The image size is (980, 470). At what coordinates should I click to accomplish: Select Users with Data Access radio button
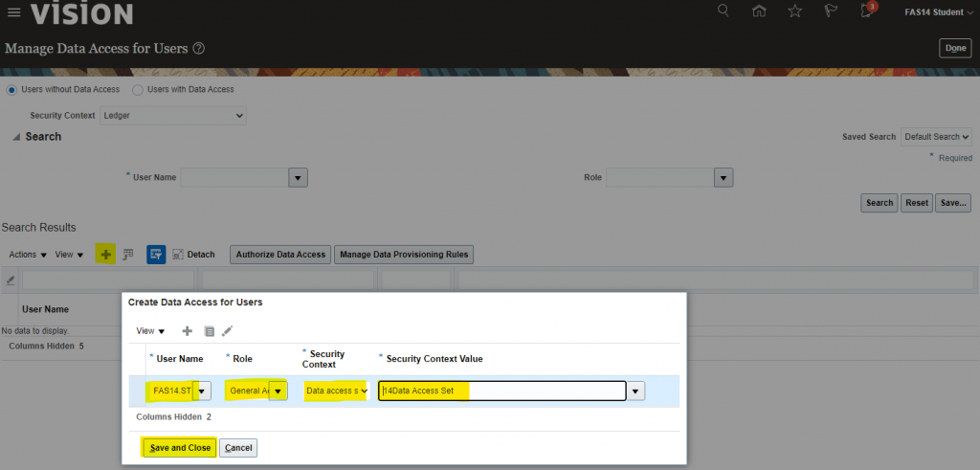point(138,90)
